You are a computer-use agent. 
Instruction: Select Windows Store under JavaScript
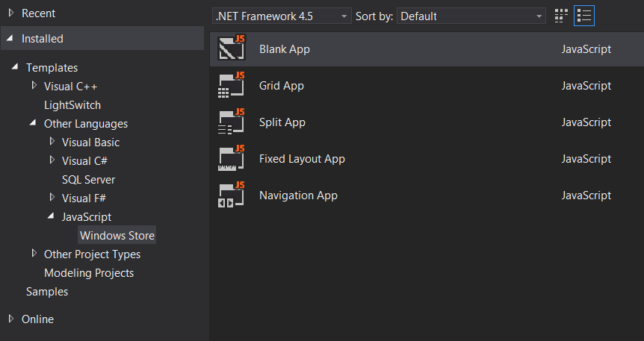tap(117, 236)
